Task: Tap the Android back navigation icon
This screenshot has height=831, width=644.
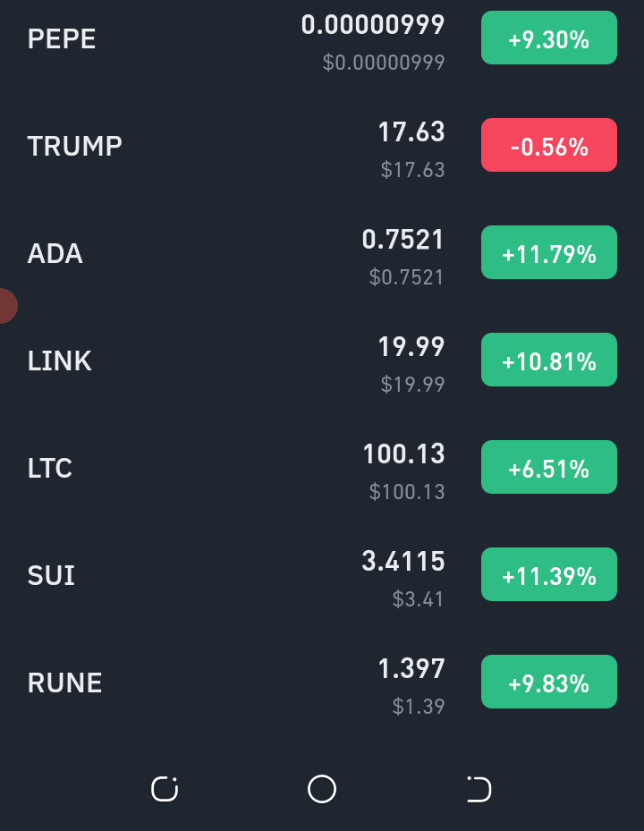Action: [x=479, y=789]
